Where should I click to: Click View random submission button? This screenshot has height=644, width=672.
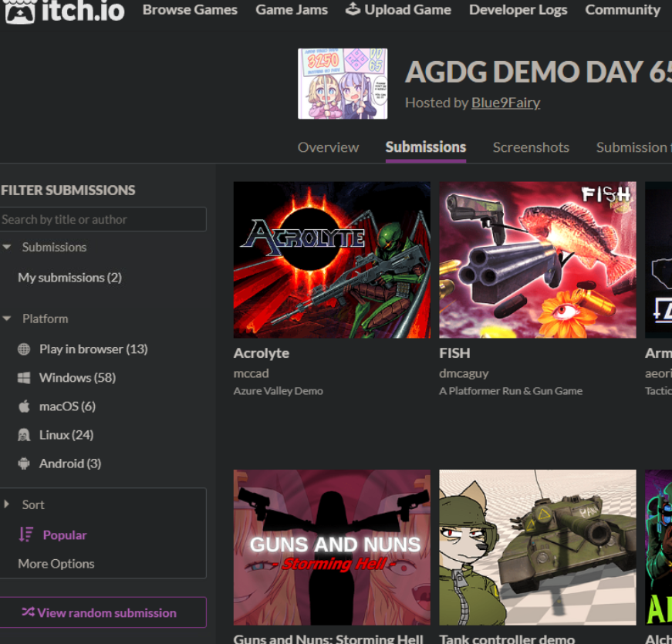pyautogui.click(x=101, y=612)
